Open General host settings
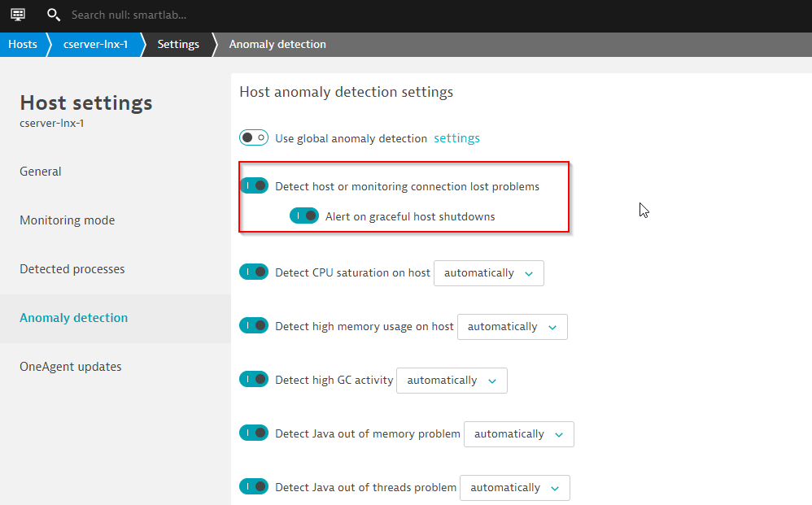This screenshot has height=505, width=812. point(41,172)
